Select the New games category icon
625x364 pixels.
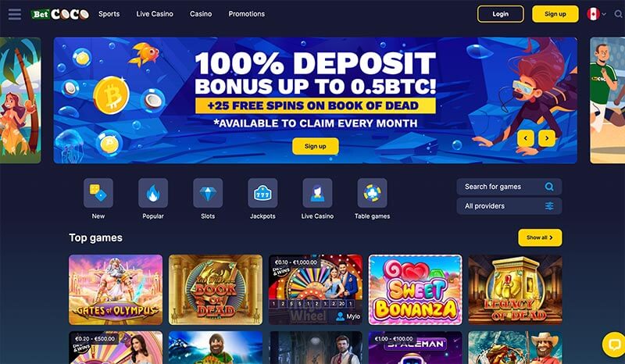[98, 193]
